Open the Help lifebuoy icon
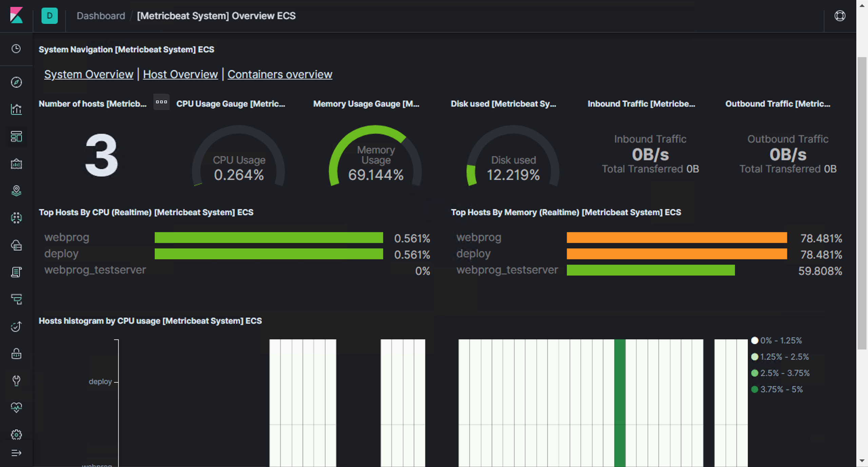The height and width of the screenshot is (467, 868). click(840, 16)
